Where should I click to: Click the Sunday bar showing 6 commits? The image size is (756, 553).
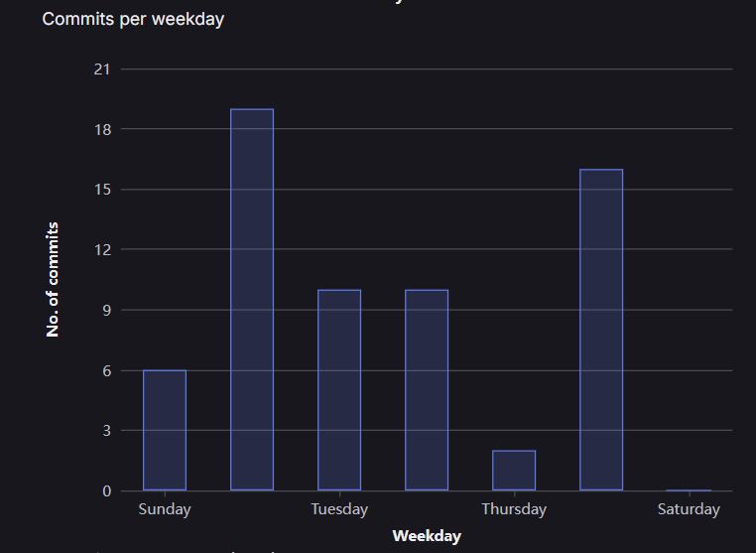tap(165, 430)
